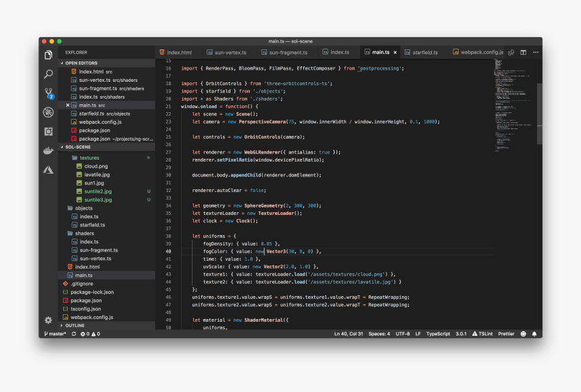Close the main.ts editor tab
581x392 pixels.
395,52
